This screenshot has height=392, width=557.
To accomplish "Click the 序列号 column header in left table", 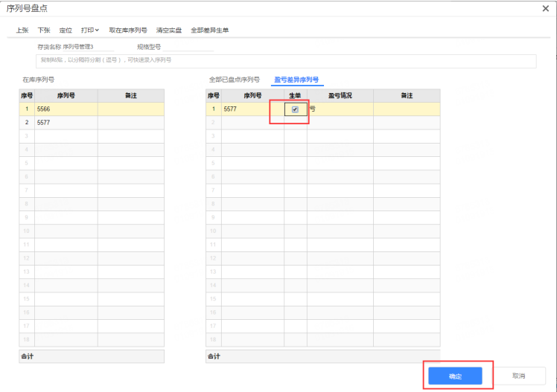I will (x=66, y=95).
